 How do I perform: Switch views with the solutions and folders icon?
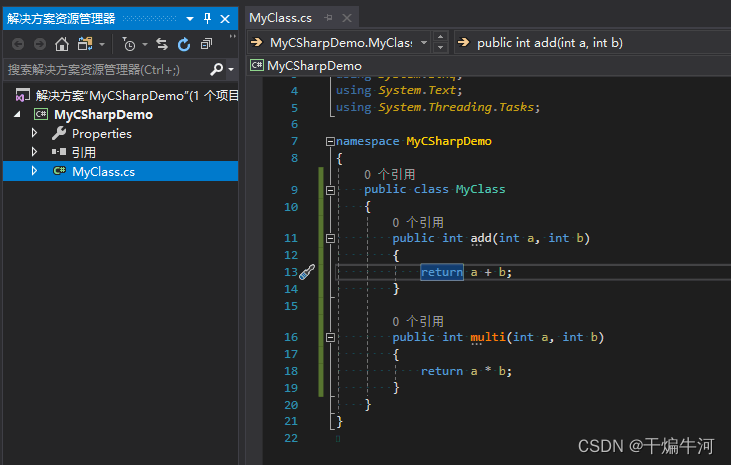[x=85, y=44]
